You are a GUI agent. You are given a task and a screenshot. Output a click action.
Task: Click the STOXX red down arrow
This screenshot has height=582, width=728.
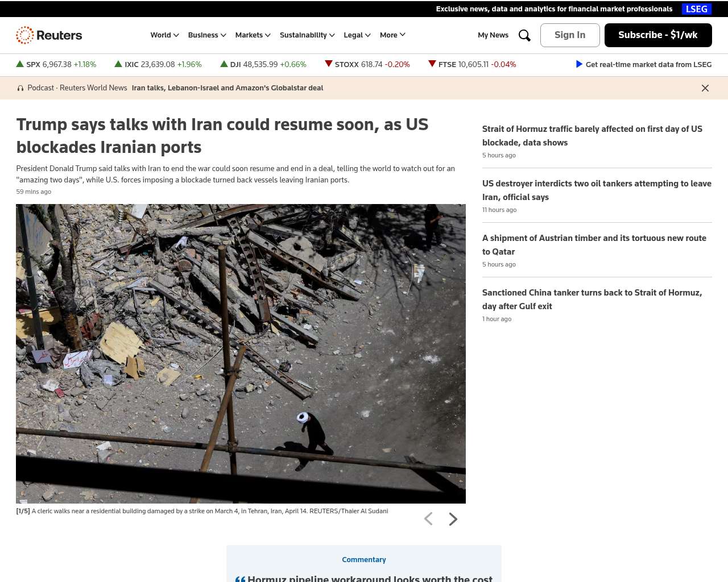(x=328, y=64)
